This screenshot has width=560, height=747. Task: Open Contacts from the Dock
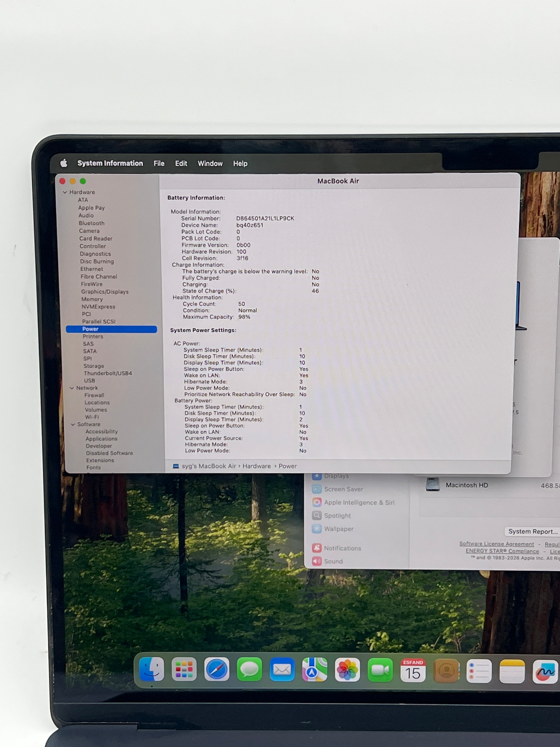coord(446,671)
